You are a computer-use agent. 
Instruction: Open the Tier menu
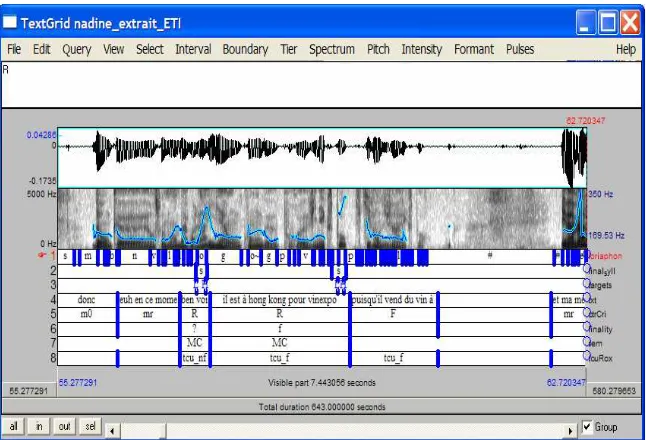(x=288, y=49)
